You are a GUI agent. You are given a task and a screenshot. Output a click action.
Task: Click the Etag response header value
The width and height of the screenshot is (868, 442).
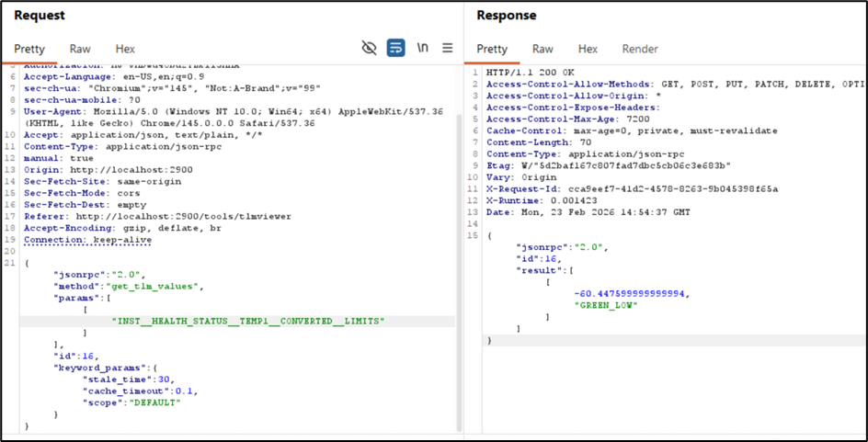click(628, 165)
